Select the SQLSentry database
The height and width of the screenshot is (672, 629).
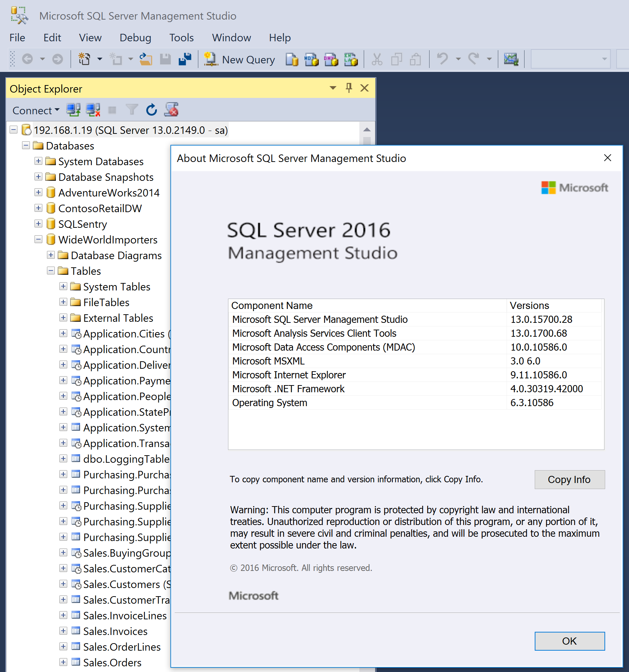tap(83, 224)
